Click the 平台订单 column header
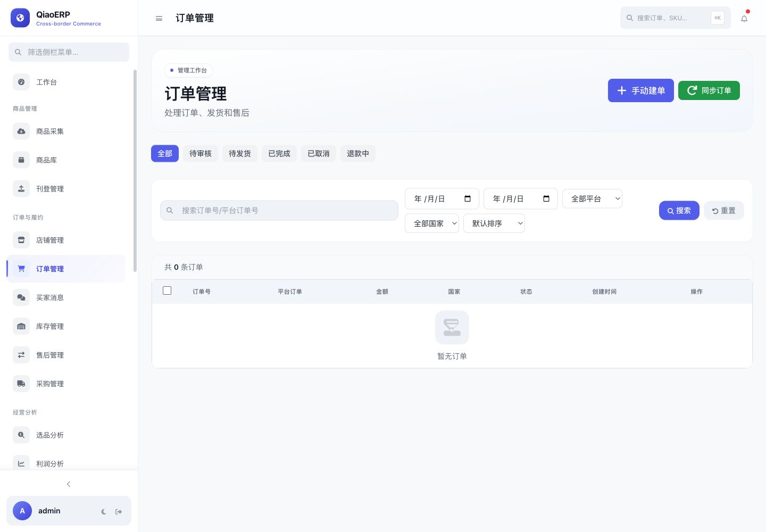Screen dimensions: 766x532 (290, 292)
